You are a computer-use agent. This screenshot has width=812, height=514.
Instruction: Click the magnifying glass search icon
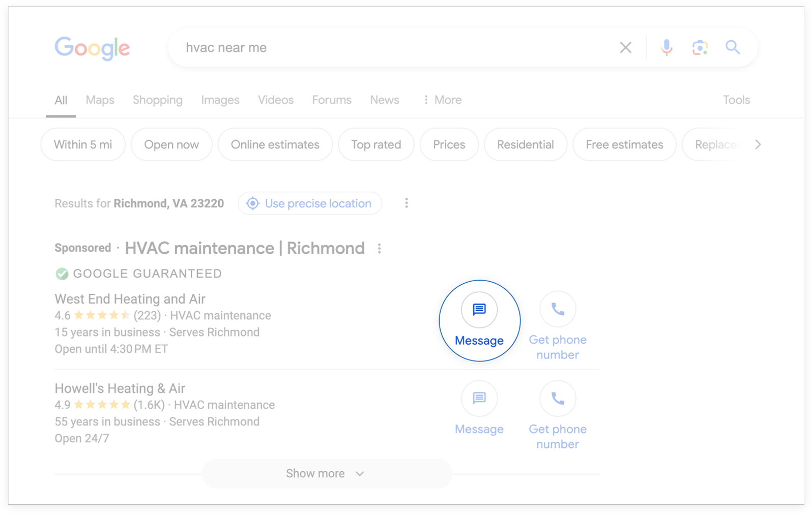point(732,48)
